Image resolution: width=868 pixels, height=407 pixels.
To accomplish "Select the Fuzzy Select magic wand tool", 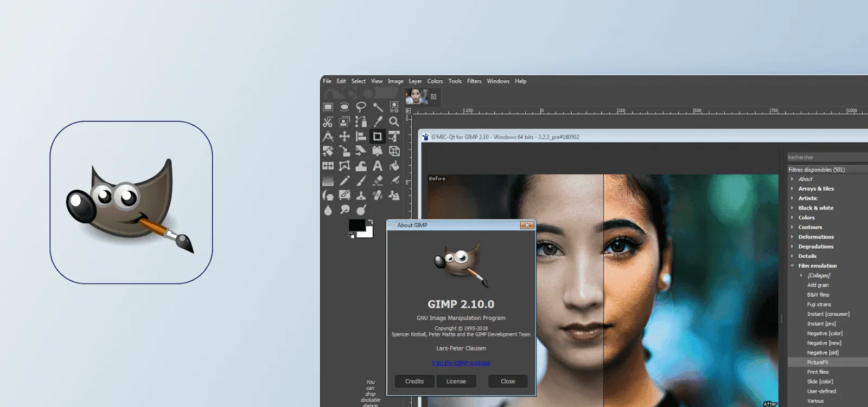I will click(378, 107).
